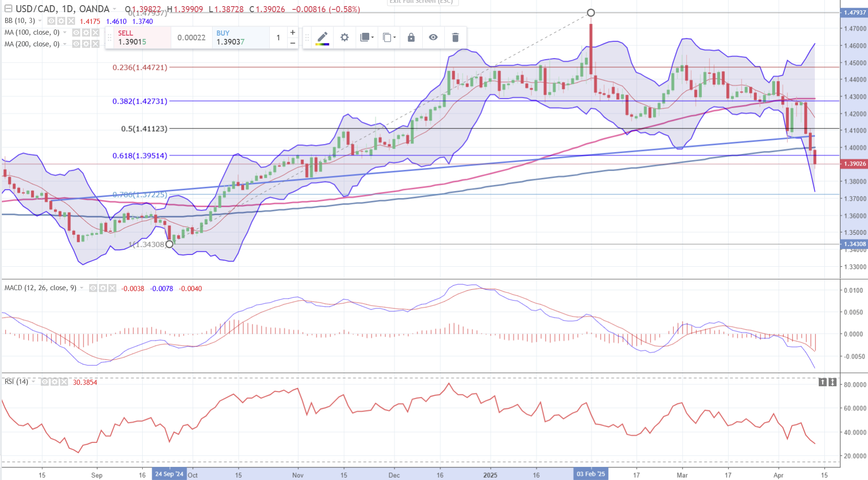Open MA (200) indicator settings gear
The height and width of the screenshot is (480, 868).
click(86, 44)
